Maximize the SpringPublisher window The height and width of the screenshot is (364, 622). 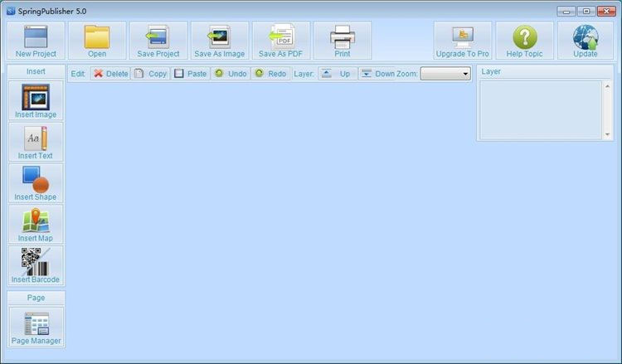pyautogui.click(x=586, y=11)
